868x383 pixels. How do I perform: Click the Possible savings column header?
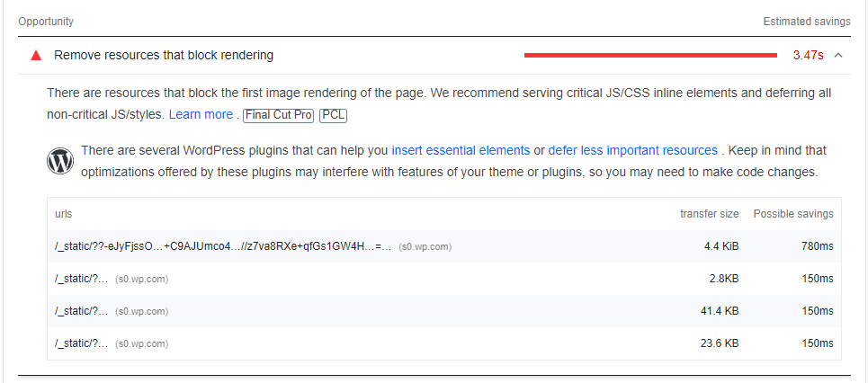click(x=793, y=214)
